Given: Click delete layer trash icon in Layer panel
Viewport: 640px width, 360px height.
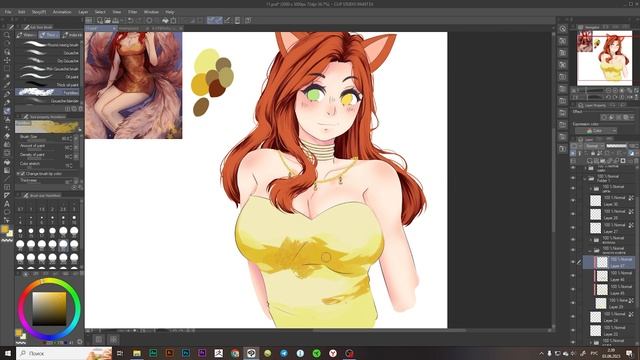Looking at the screenshot, I should 636,161.
